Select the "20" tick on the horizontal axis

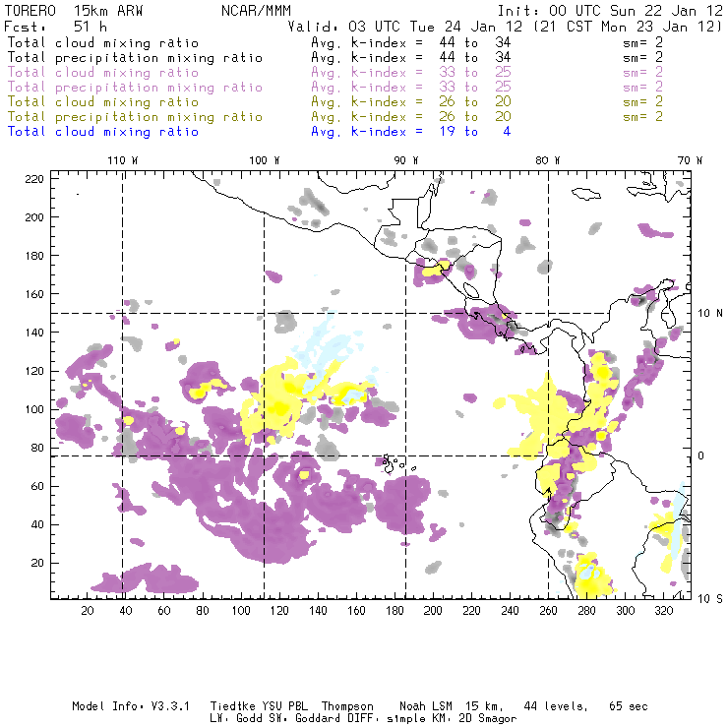click(88, 611)
